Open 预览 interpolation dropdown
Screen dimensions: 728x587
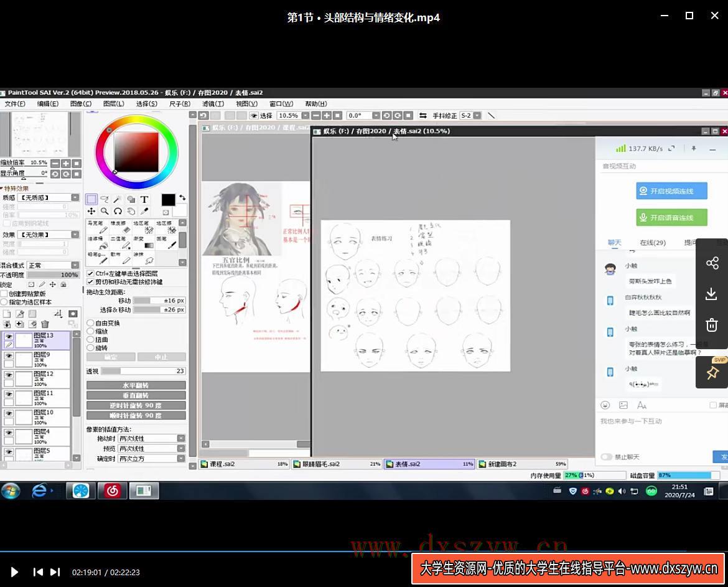click(152, 449)
